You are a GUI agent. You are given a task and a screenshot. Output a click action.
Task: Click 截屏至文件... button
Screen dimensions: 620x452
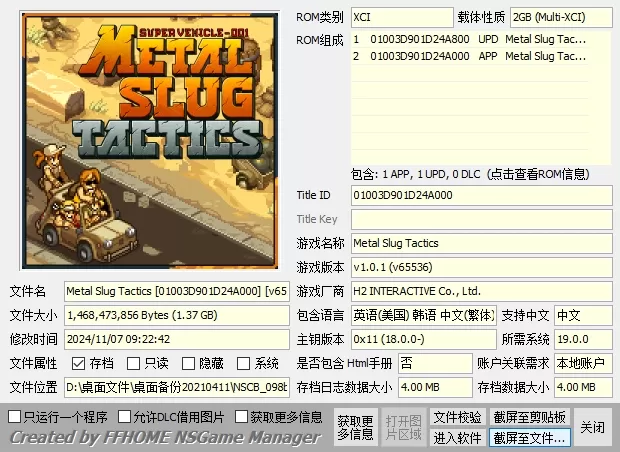click(x=529, y=438)
